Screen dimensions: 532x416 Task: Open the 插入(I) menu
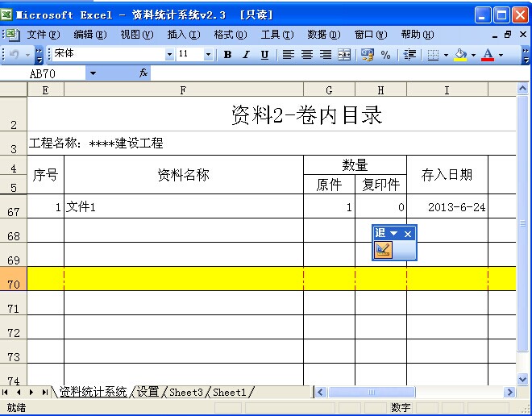(x=184, y=35)
